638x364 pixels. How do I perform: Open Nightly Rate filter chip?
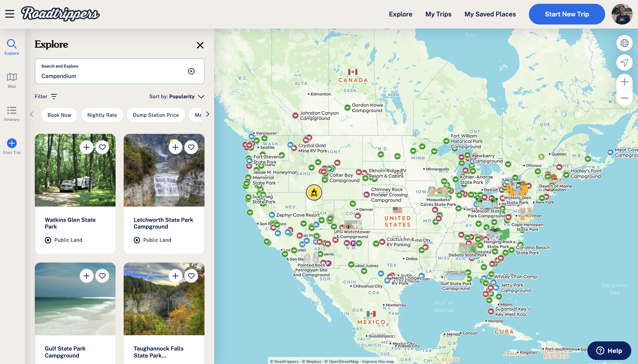[x=102, y=115]
